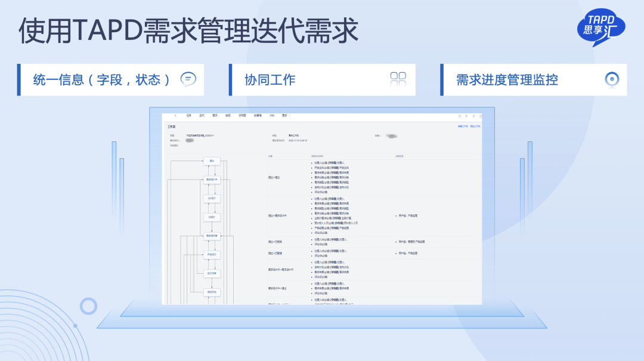Select the 需求进度管理监控 card
This screenshot has height=361, width=644.
pos(534,80)
